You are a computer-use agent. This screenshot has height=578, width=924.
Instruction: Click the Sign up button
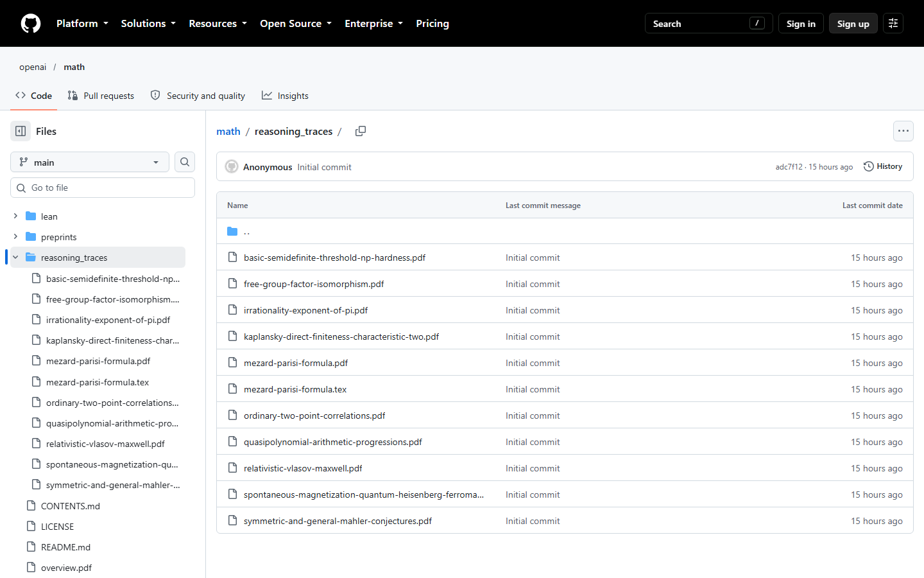coord(853,23)
